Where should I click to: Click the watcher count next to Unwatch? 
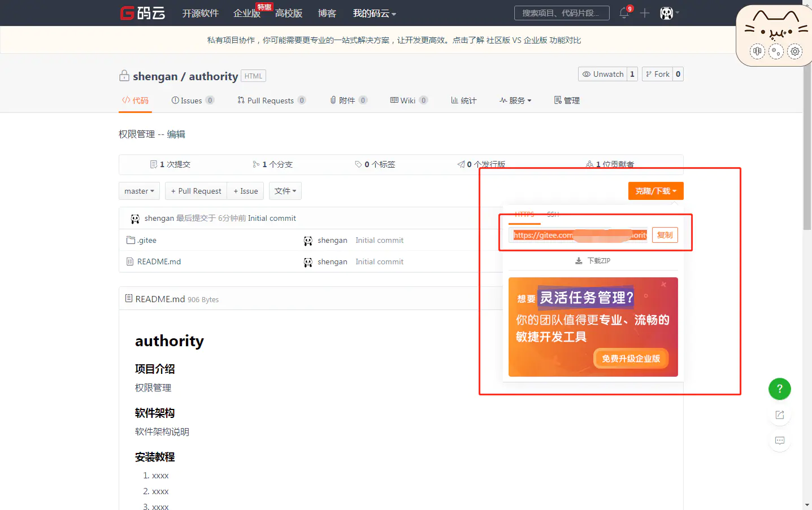pyautogui.click(x=632, y=74)
